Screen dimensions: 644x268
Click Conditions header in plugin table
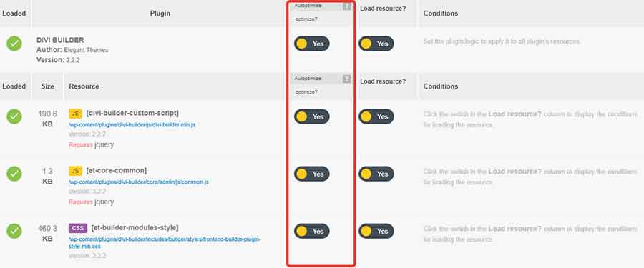click(x=441, y=14)
